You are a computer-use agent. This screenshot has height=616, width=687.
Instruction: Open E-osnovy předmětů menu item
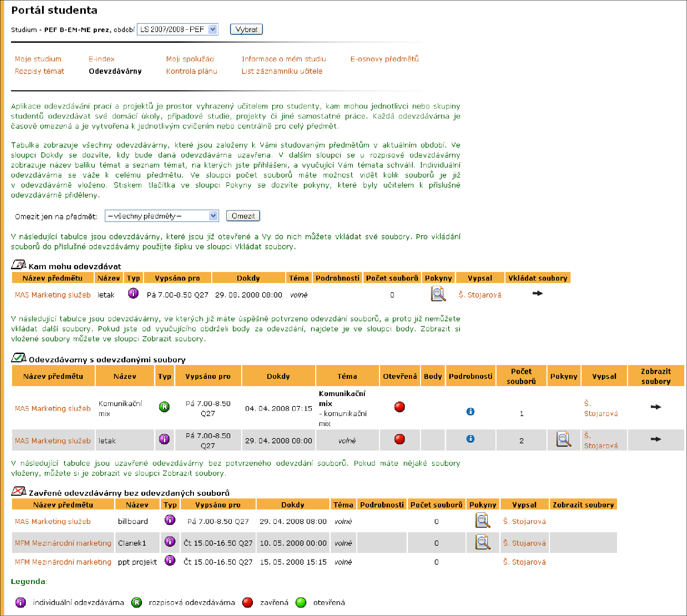pos(384,59)
